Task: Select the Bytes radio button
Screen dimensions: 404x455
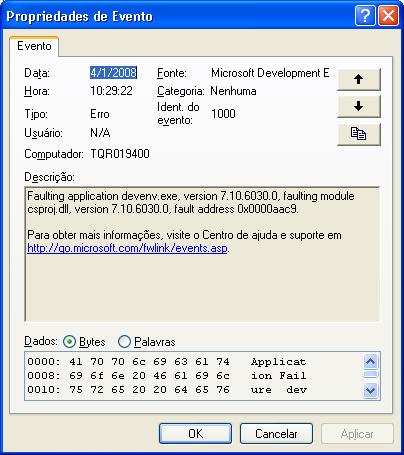Action: point(69,342)
